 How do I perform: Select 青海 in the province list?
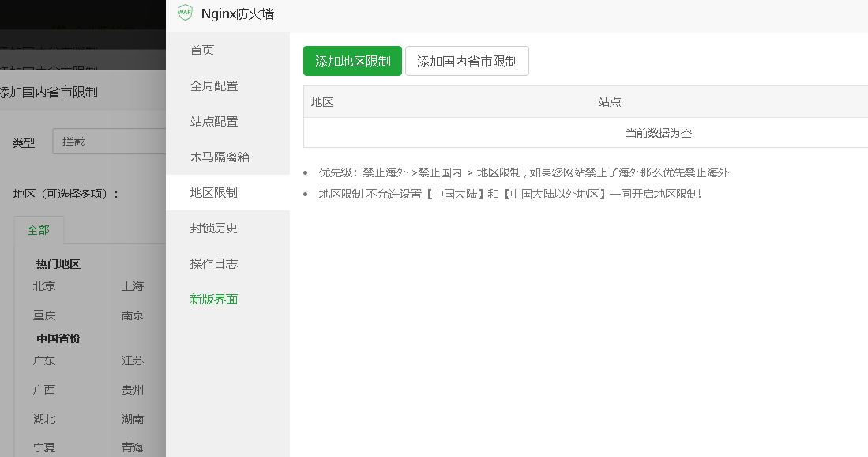coord(133,448)
